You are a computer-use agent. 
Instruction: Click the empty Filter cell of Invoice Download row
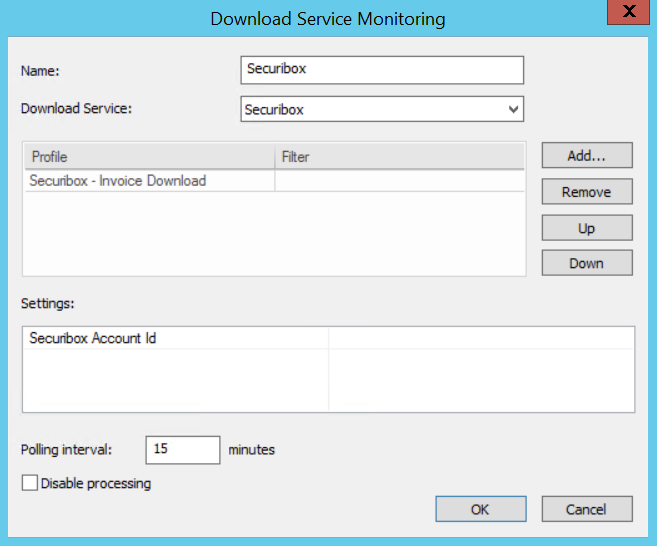tap(399, 181)
